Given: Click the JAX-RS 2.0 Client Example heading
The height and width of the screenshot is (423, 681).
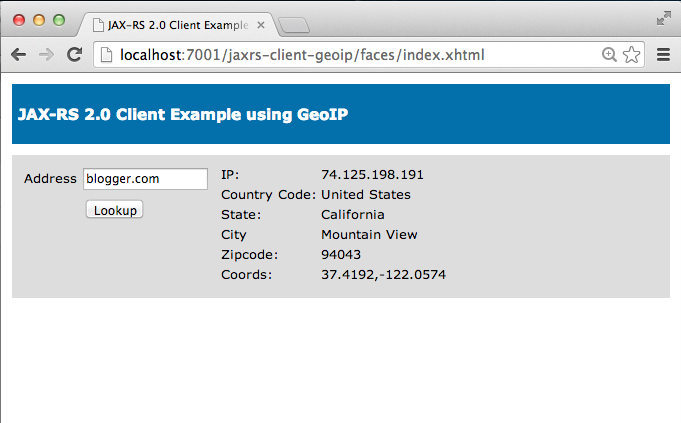Looking at the screenshot, I should [183, 114].
